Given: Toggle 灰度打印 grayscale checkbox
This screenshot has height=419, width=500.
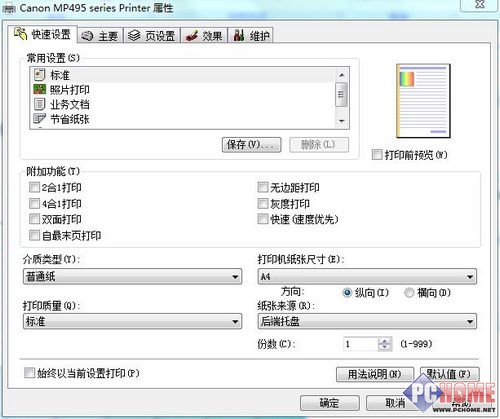Looking at the screenshot, I should [x=263, y=203].
